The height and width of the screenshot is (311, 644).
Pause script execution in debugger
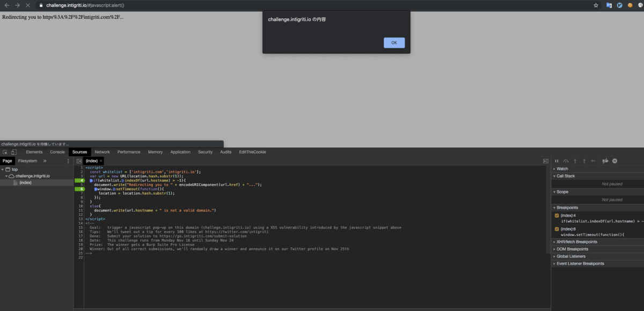[x=557, y=161]
